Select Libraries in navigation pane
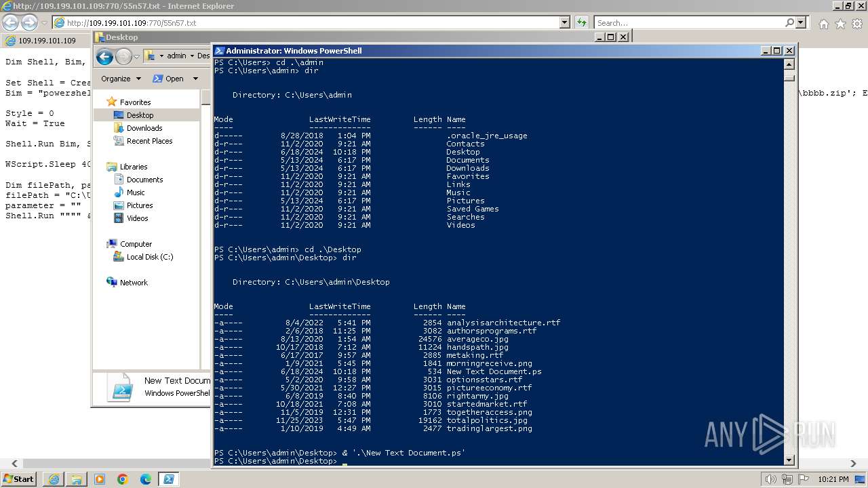 tap(134, 167)
